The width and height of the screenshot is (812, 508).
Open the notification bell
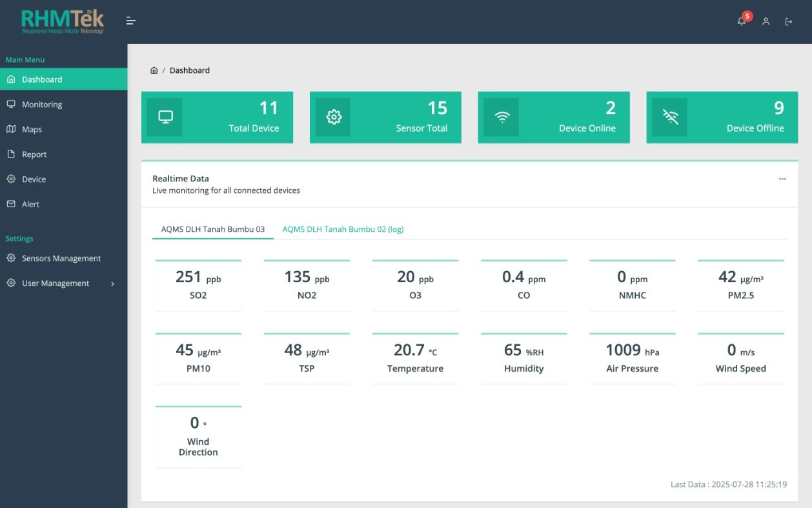[x=741, y=21]
